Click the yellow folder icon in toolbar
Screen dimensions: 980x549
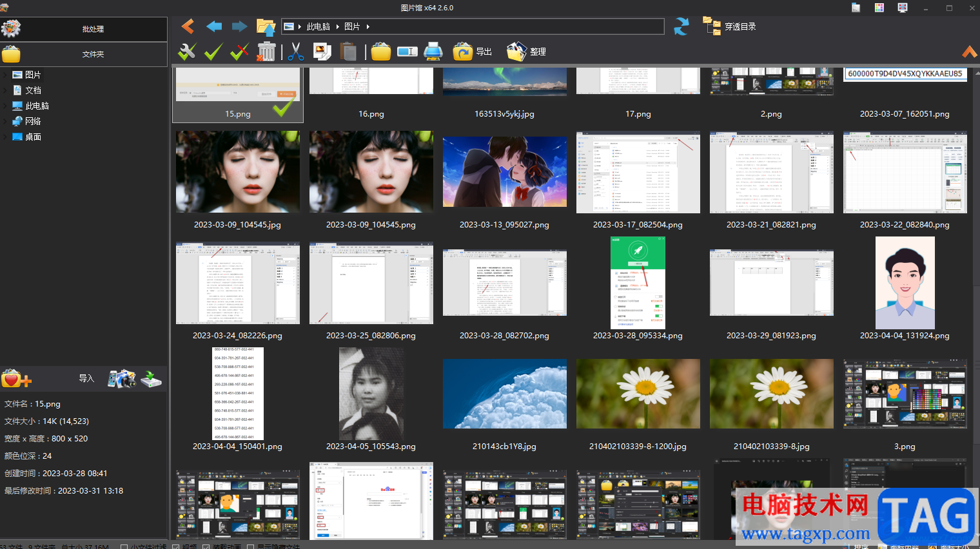(x=381, y=52)
